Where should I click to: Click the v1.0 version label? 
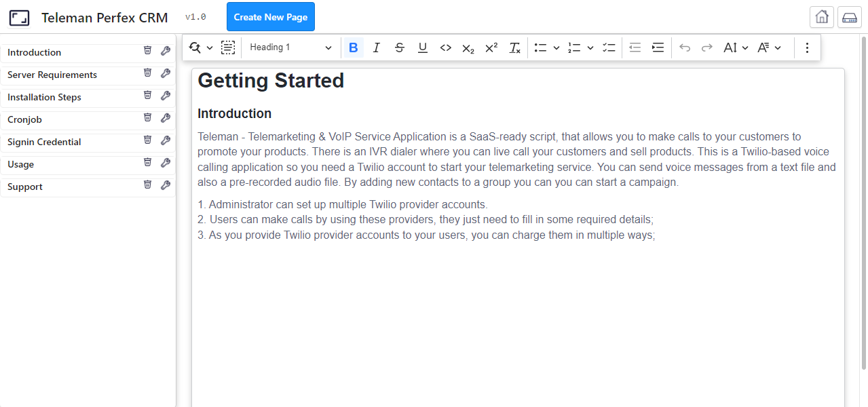tap(195, 17)
